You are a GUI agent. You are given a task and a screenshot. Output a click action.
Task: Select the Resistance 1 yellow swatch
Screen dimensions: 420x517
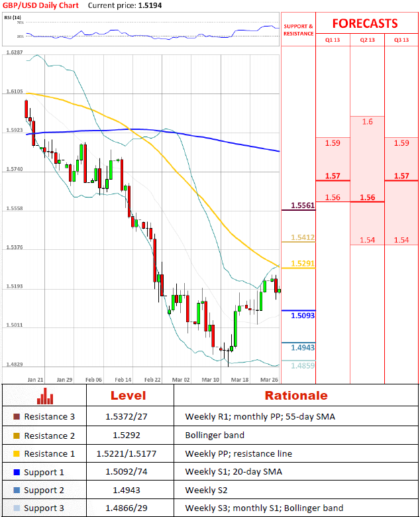[x=17, y=453]
